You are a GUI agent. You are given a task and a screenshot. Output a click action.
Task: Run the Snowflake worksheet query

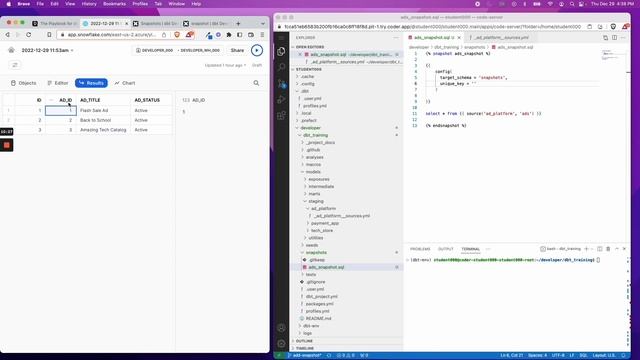tap(257, 50)
